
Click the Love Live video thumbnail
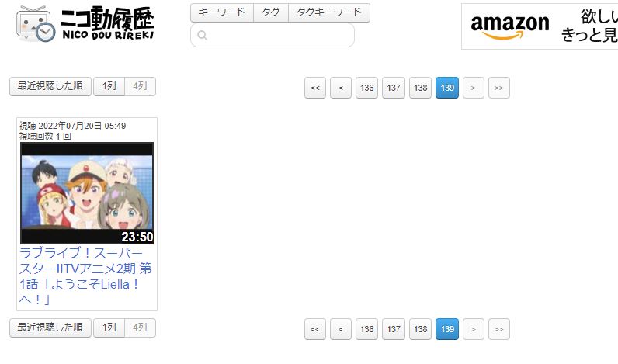(87, 193)
